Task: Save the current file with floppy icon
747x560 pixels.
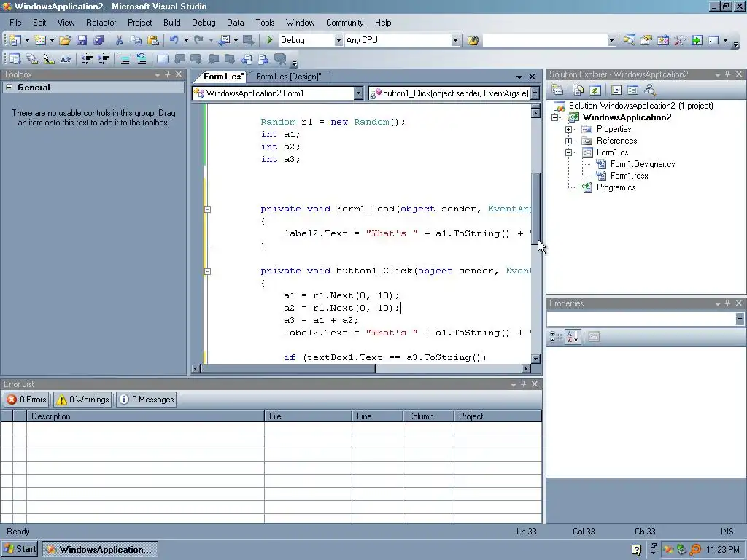Action: pos(82,41)
